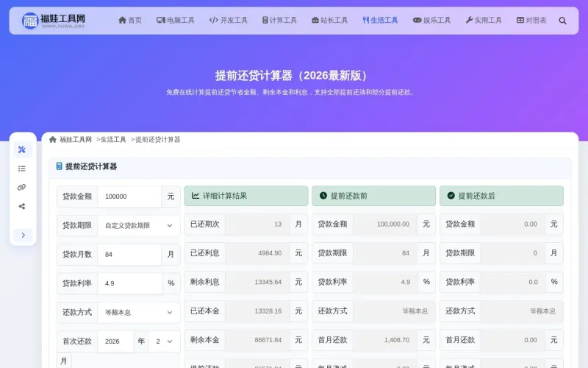Screen dimensions: 588x368
Task: Follow 福娃工具网 breadcrumb link
Action: 76,139
